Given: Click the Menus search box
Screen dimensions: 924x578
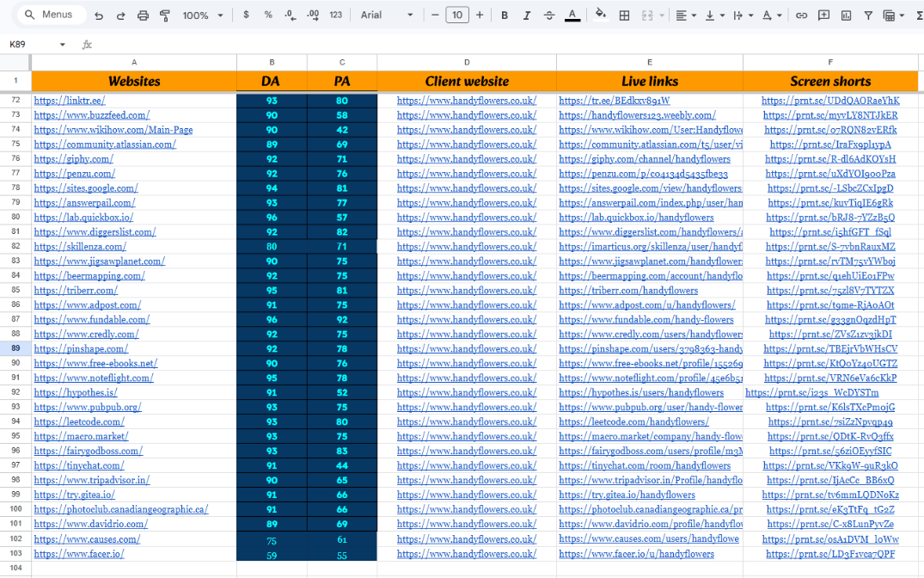Looking at the screenshot, I should [x=52, y=15].
